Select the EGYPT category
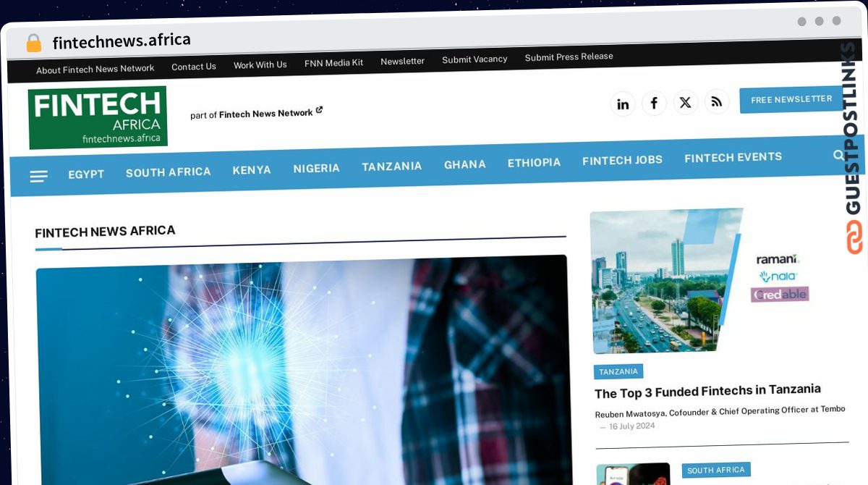Screen dimensions: 868x485 [86, 174]
